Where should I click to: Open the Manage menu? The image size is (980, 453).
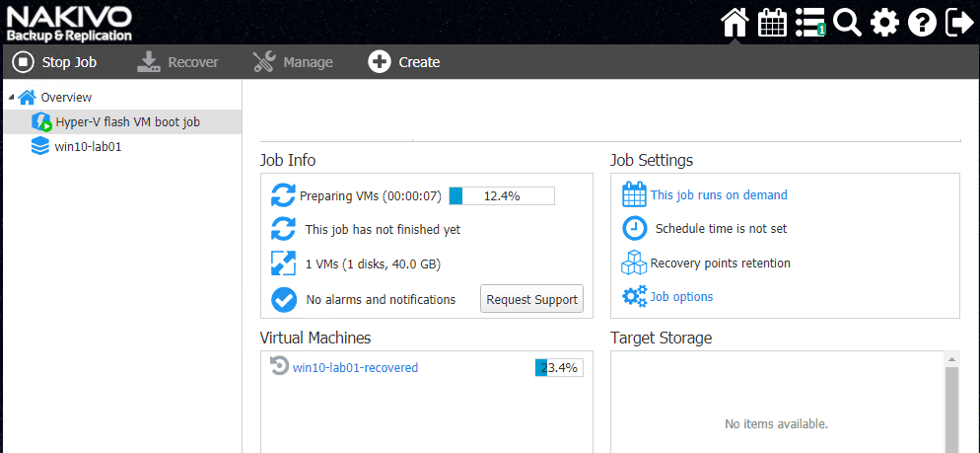click(x=293, y=62)
